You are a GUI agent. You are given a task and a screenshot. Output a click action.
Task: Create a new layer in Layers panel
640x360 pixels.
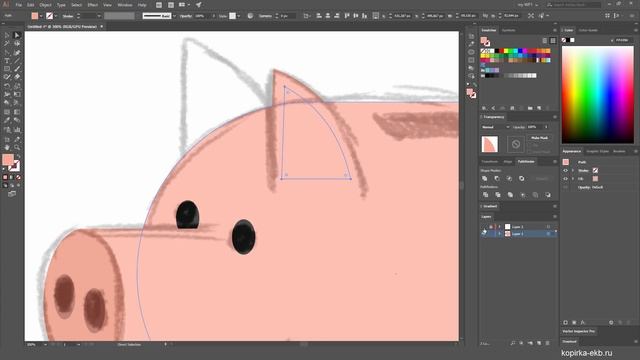539,343
